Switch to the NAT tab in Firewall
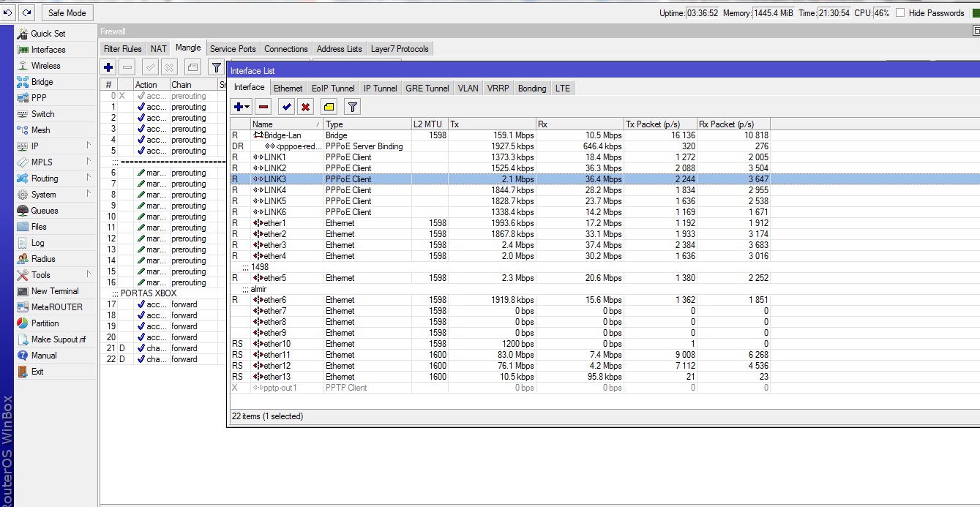The image size is (980, 507). pyautogui.click(x=159, y=49)
